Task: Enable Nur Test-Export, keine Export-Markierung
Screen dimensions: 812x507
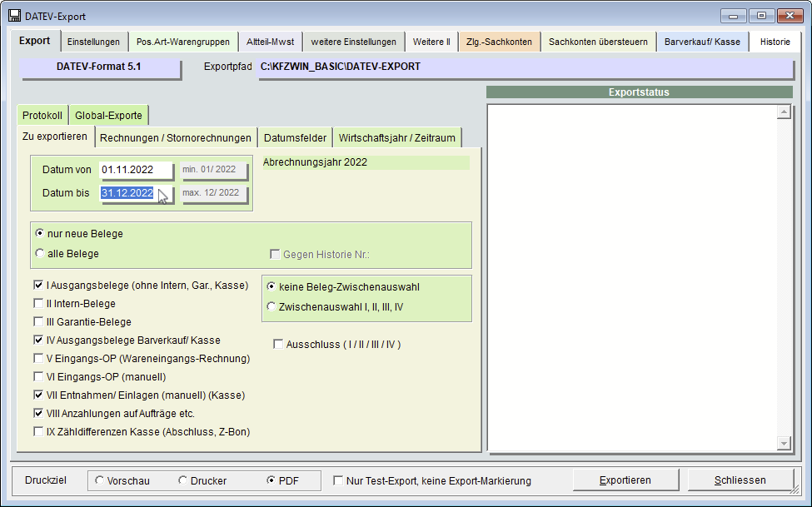Action: pos(338,480)
